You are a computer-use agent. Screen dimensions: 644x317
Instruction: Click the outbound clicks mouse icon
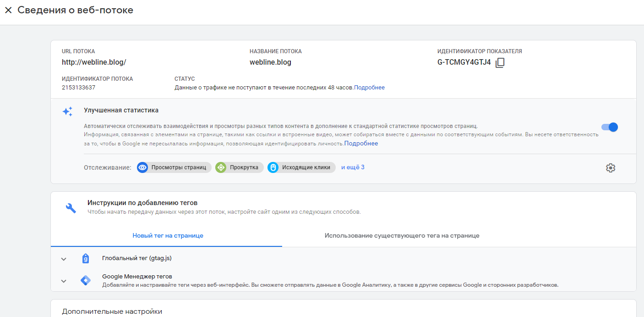tap(273, 167)
